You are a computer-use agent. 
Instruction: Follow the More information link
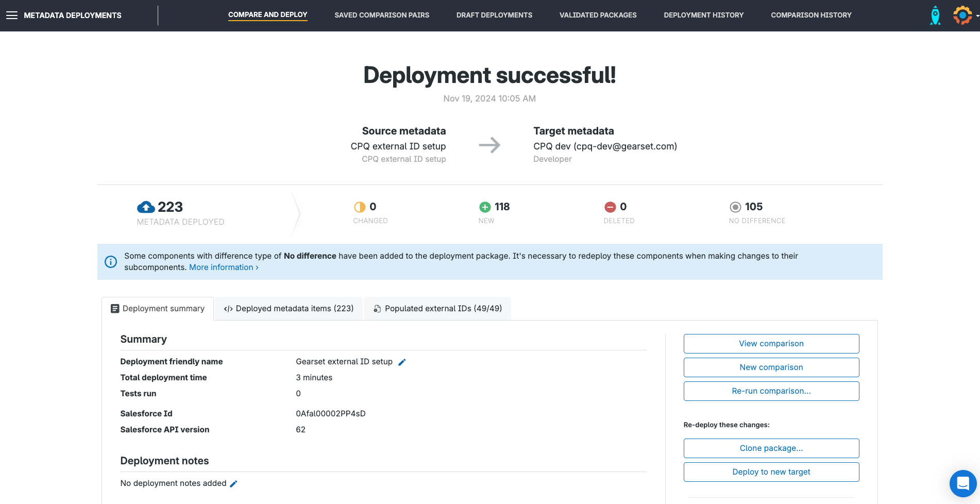224,267
